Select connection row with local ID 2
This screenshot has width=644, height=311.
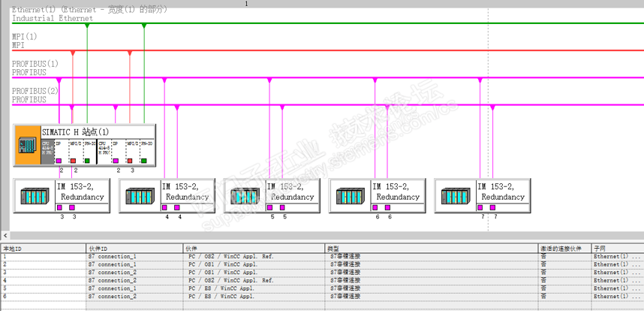pos(322,264)
